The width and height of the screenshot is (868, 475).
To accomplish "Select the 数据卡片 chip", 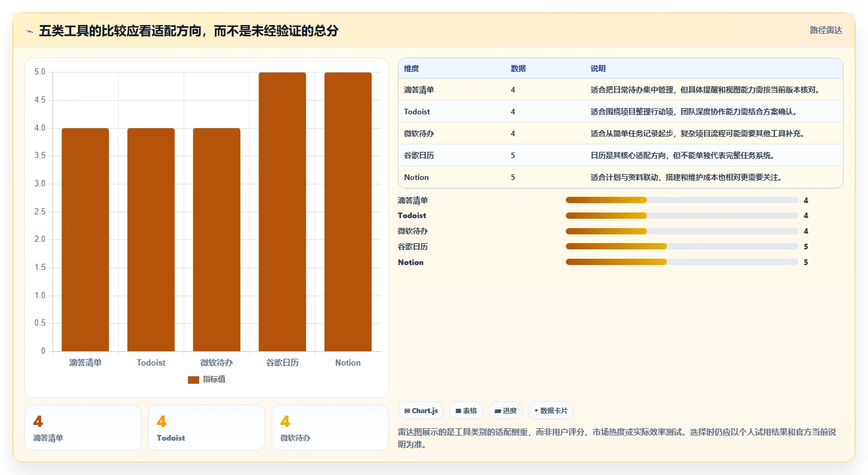I will [x=551, y=411].
